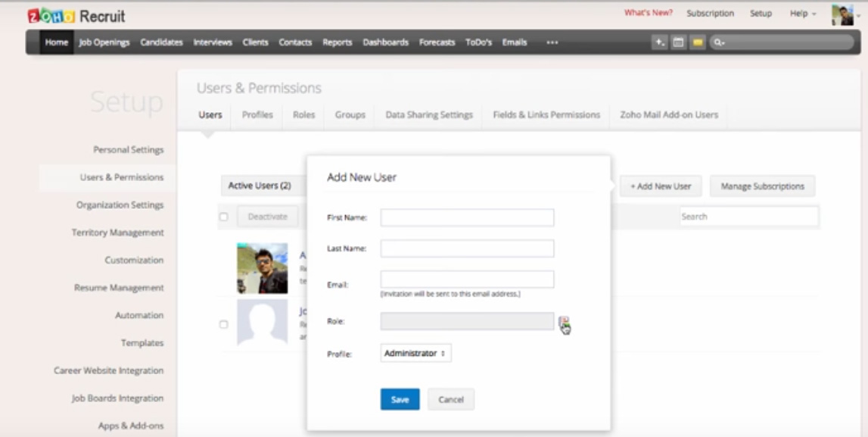Click the Zoho Recruit logo
Viewport: 868px width, 437px height.
(x=76, y=15)
